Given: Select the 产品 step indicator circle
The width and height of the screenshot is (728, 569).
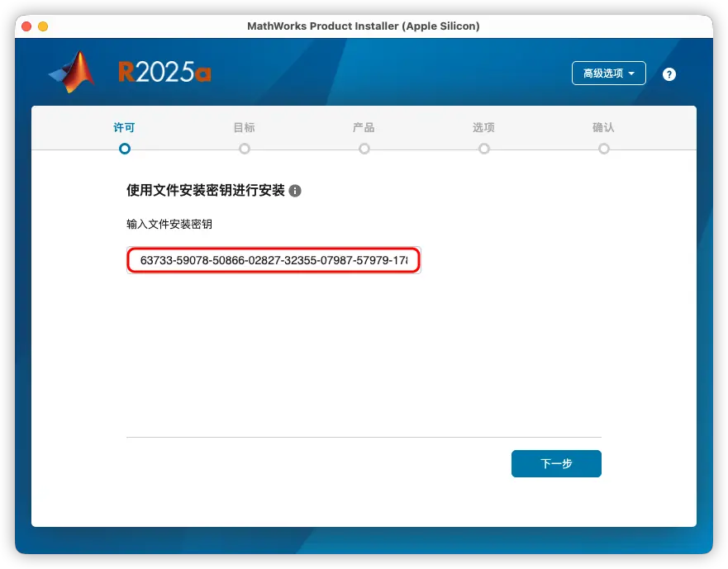Looking at the screenshot, I should (364, 149).
